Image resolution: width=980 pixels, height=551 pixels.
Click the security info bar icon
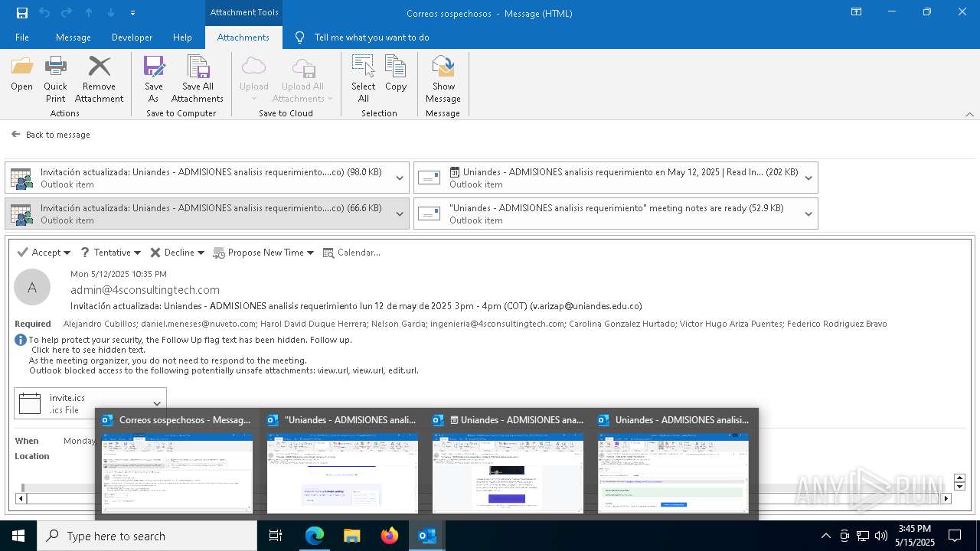pyautogui.click(x=21, y=340)
